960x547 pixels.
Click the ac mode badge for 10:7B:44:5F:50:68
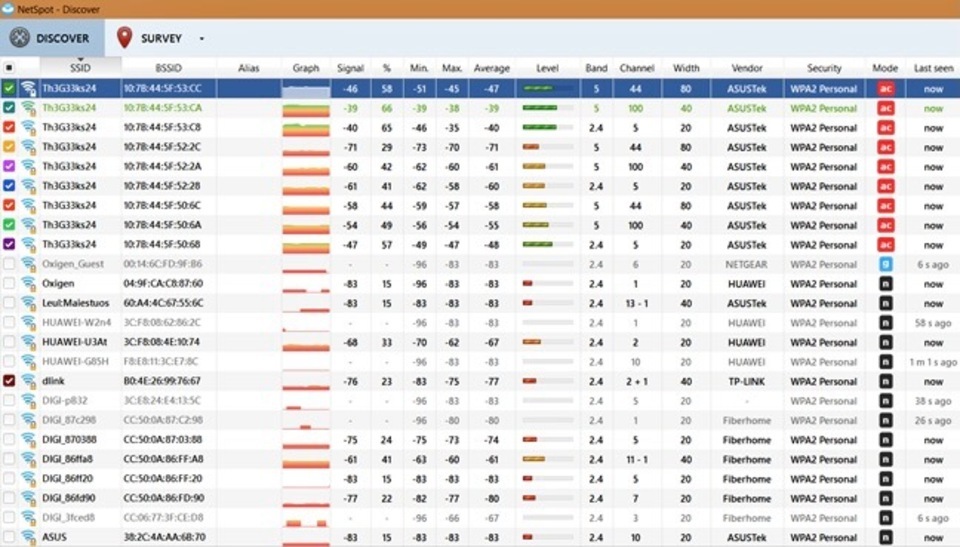(885, 245)
